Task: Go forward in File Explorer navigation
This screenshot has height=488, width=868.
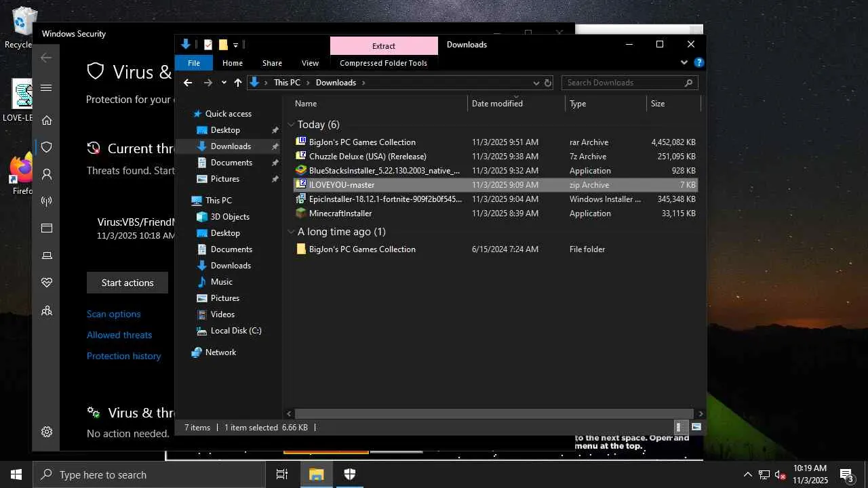Action: pos(208,83)
